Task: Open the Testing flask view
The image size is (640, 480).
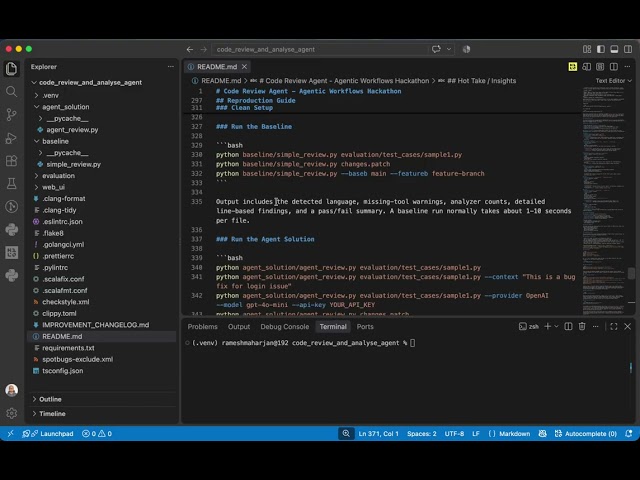Action: (11, 184)
